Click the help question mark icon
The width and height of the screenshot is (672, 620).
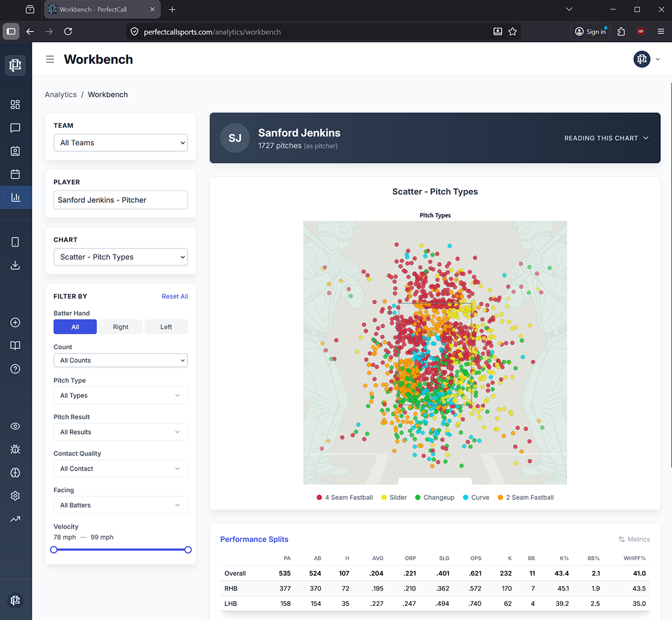point(15,369)
